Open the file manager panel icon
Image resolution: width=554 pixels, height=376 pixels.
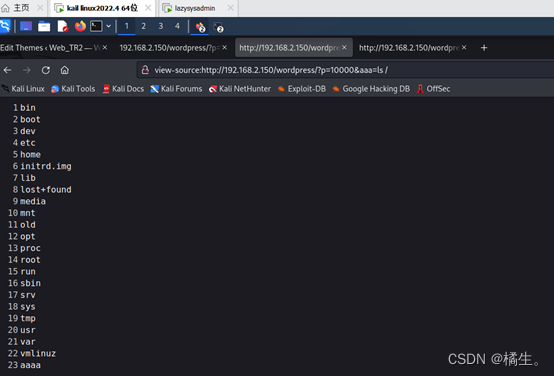pos(44,27)
